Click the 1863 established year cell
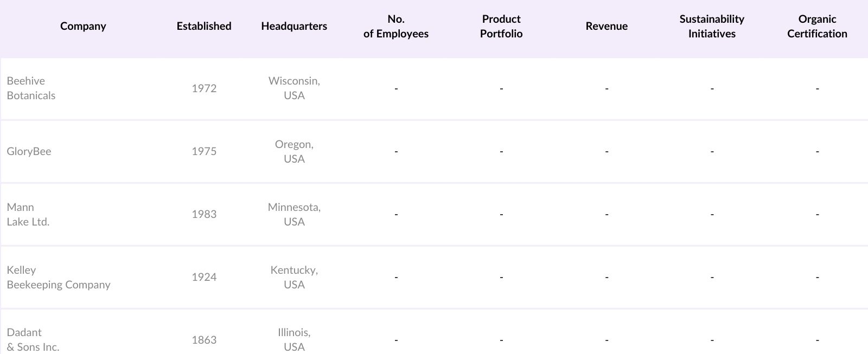868x354 pixels. pos(204,340)
